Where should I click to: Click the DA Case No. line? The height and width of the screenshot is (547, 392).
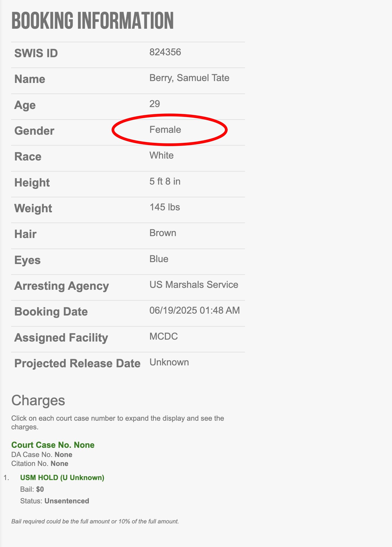(x=42, y=455)
